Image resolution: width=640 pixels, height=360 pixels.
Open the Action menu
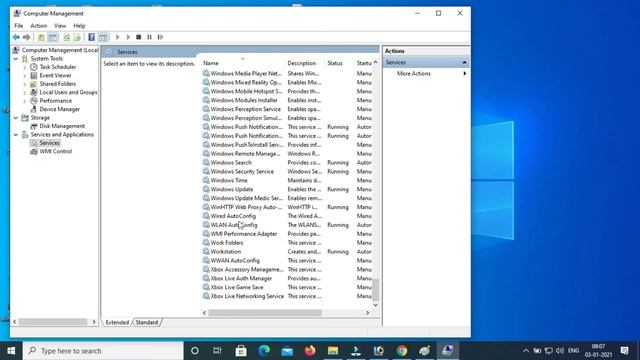coord(39,26)
